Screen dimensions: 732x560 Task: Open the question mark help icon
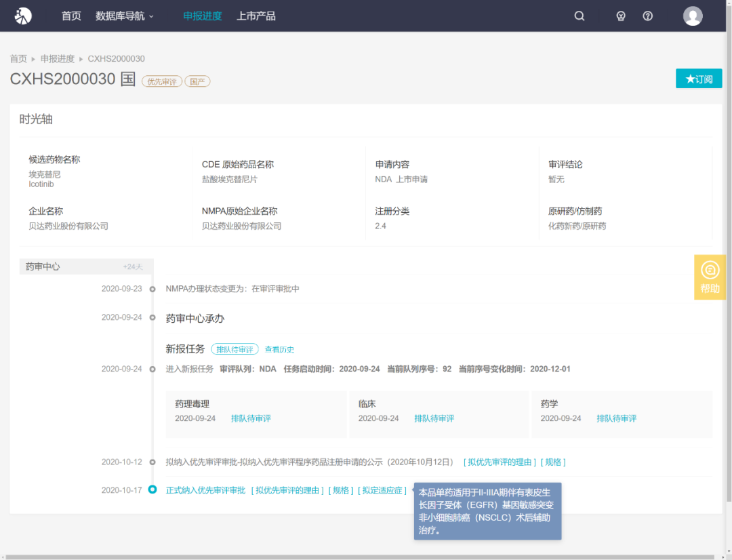(647, 16)
